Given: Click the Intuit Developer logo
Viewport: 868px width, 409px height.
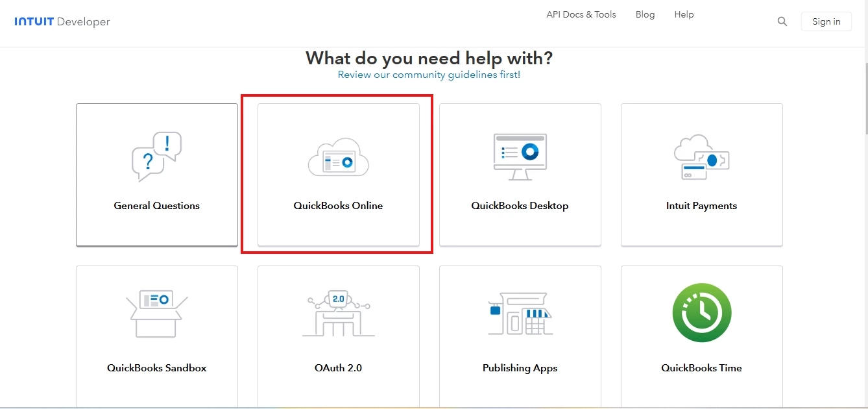Looking at the screenshot, I should [62, 21].
